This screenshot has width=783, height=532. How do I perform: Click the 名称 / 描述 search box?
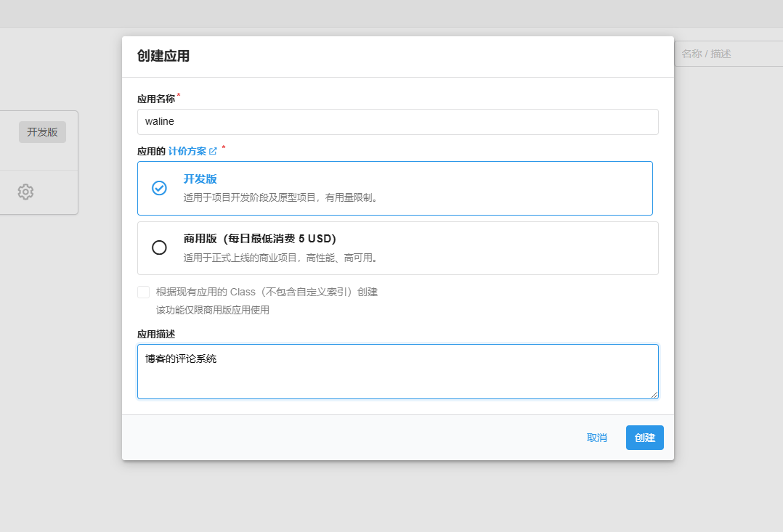point(729,54)
